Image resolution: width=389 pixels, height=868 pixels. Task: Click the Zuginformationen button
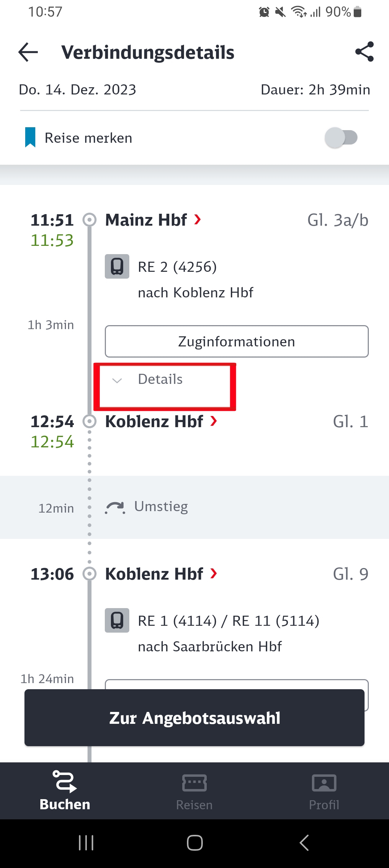pos(237,341)
